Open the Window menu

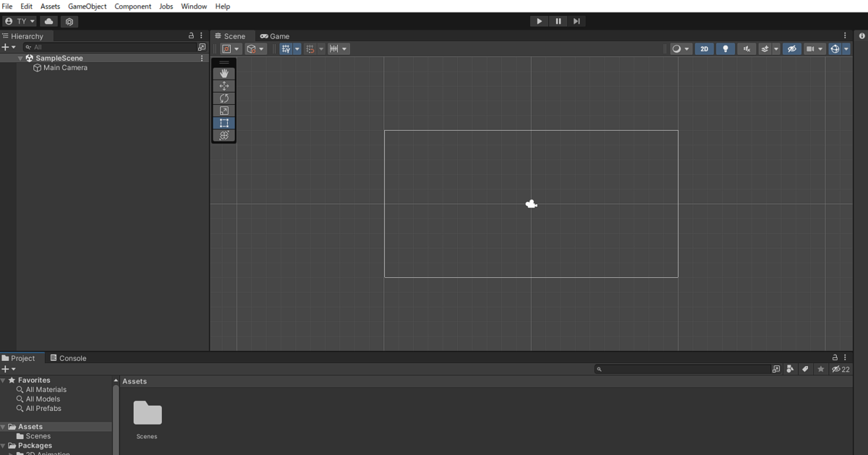coord(194,6)
